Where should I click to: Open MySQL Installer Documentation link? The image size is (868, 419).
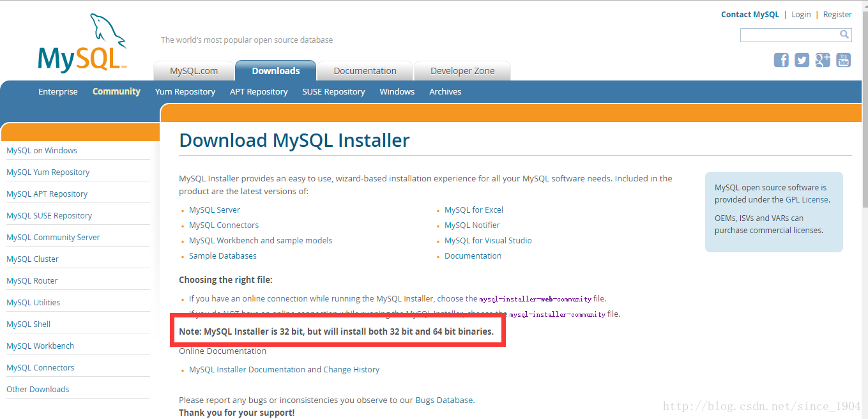tap(247, 370)
